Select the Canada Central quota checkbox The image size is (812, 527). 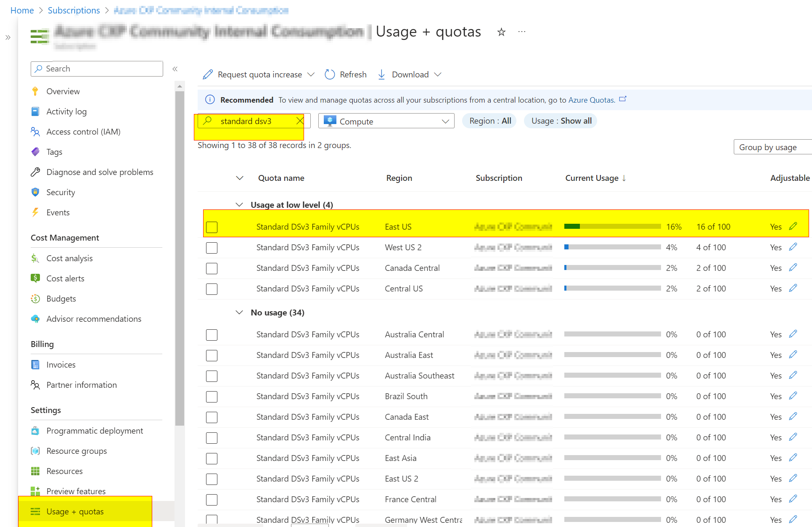[212, 268]
